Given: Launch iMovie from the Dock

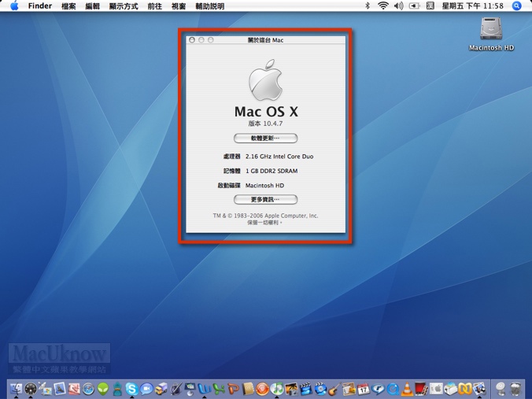Looking at the screenshot, I should 305,389.
